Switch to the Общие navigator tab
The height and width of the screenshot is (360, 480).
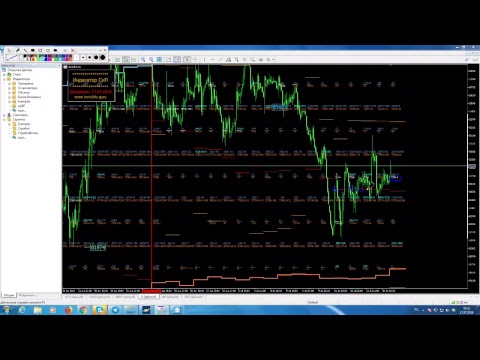coord(9,295)
